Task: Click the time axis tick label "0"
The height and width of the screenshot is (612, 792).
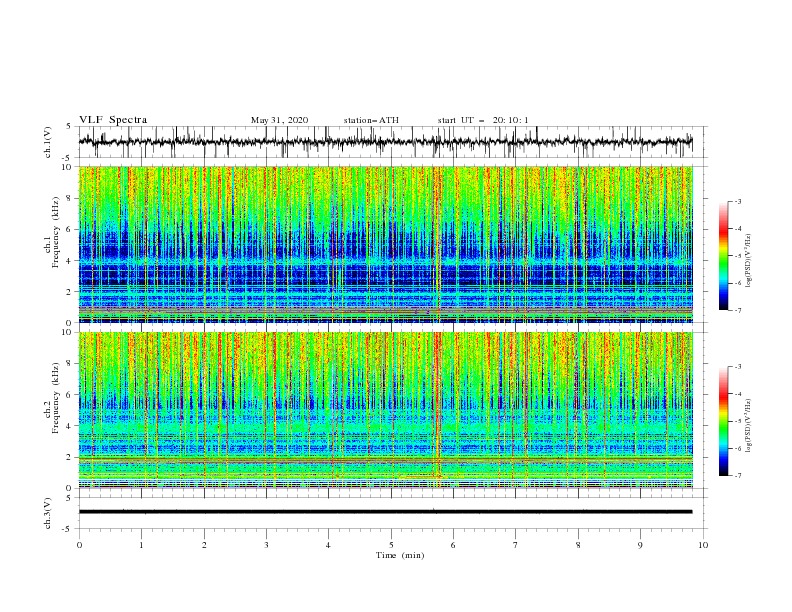Action: point(79,545)
